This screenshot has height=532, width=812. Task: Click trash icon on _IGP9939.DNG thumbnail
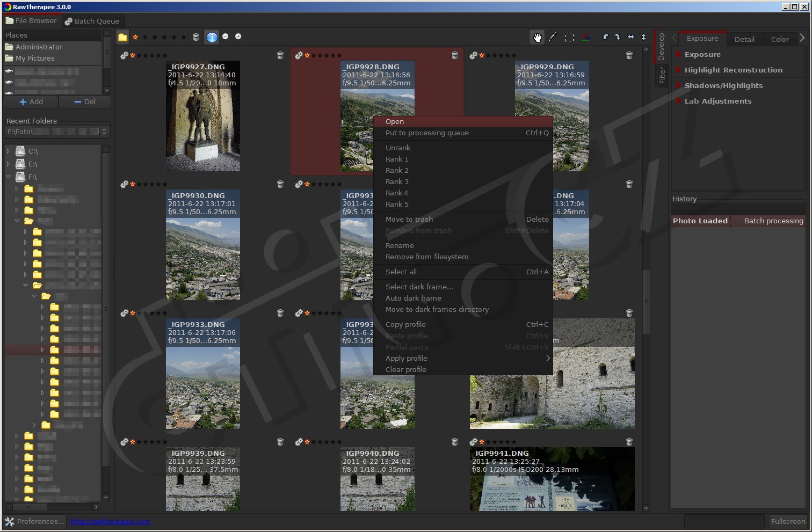click(x=280, y=442)
